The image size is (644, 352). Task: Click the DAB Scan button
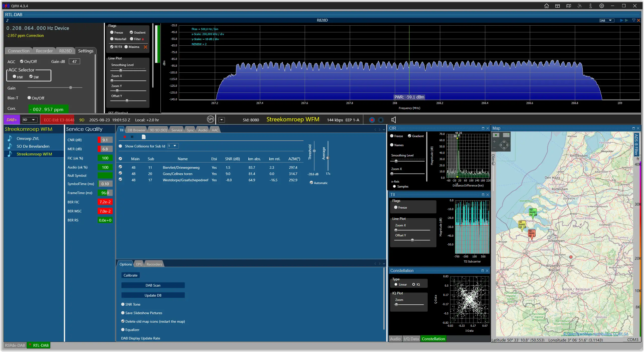153,285
